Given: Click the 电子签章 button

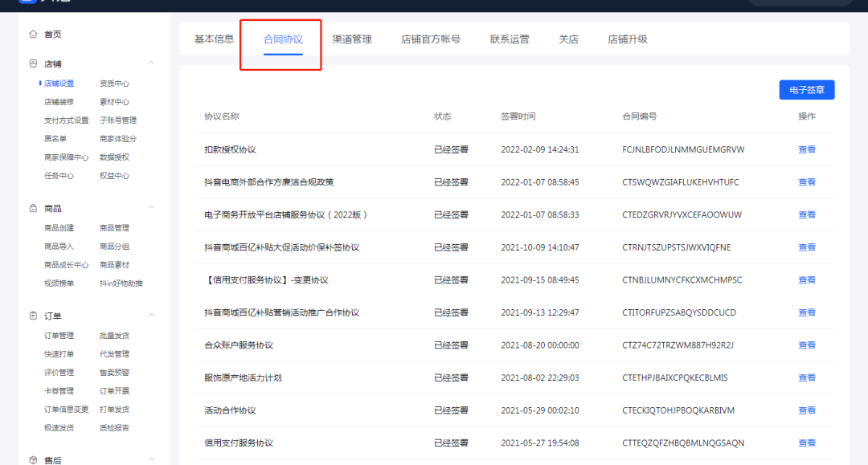Looking at the screenshot, I should [807, 90].
